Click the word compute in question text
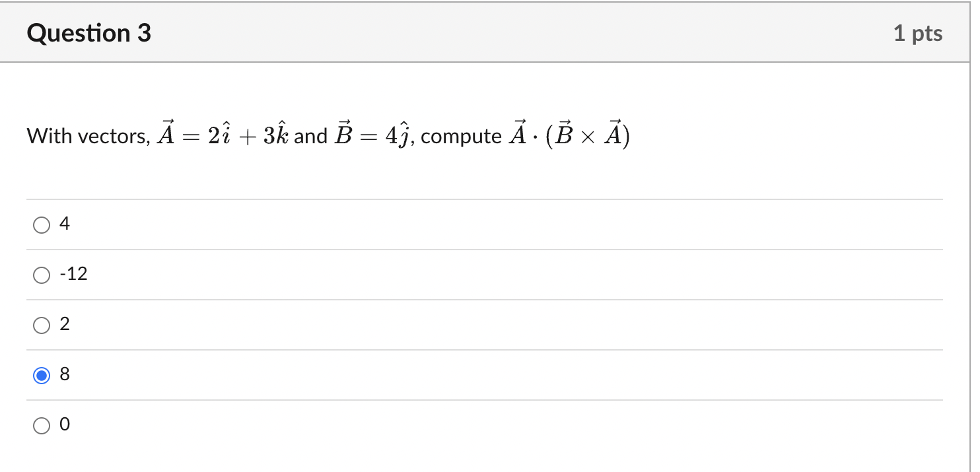This screenshot has height=472, width=980. (x=462, y=136)
